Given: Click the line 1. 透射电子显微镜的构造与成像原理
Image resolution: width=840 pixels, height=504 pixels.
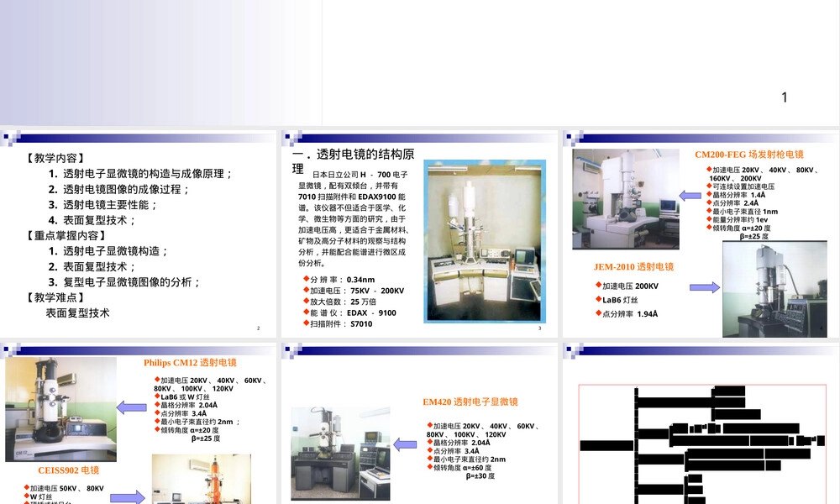Looking at the screenshot, I should click(141, 174).
